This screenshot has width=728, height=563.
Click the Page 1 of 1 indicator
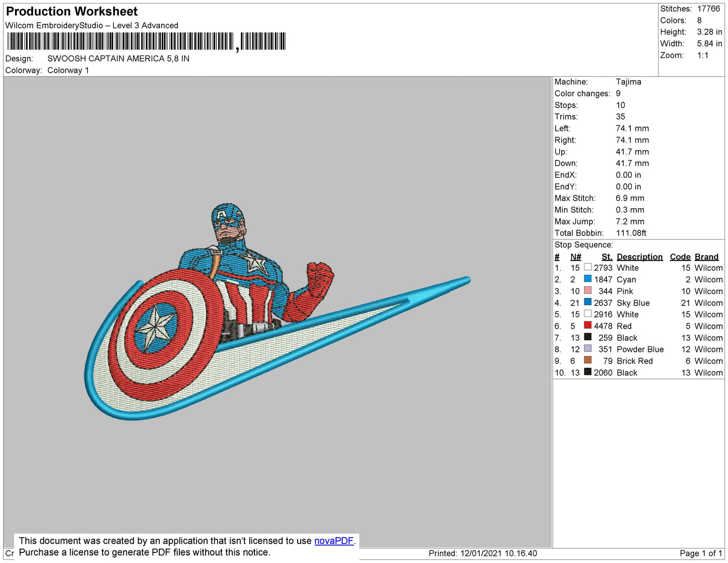(700, 553)
